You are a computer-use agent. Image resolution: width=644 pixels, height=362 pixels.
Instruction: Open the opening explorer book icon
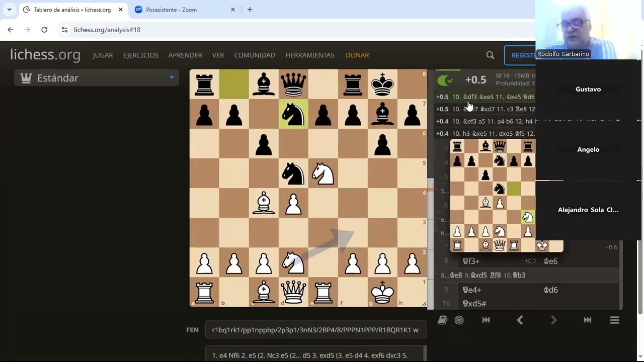click(442, 320)
